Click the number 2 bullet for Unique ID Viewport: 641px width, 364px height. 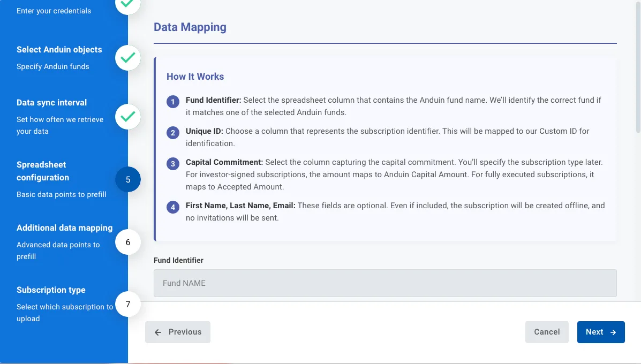173,133
